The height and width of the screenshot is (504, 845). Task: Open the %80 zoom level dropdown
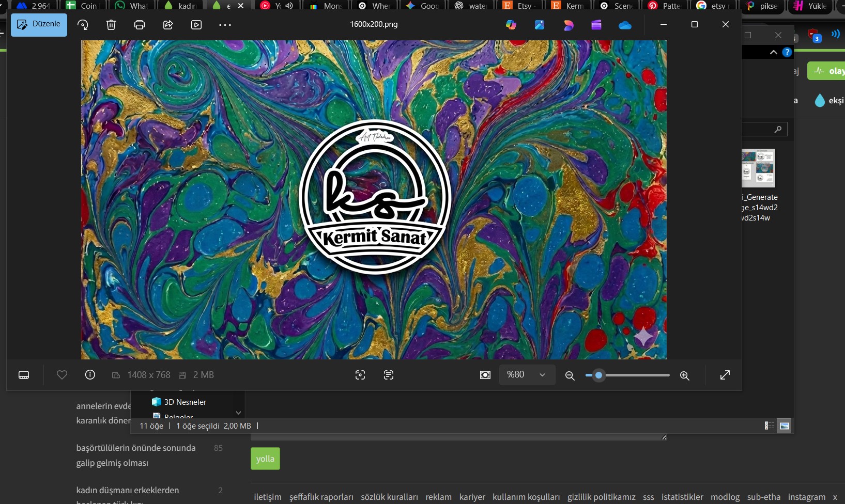[x=527, y=375]
